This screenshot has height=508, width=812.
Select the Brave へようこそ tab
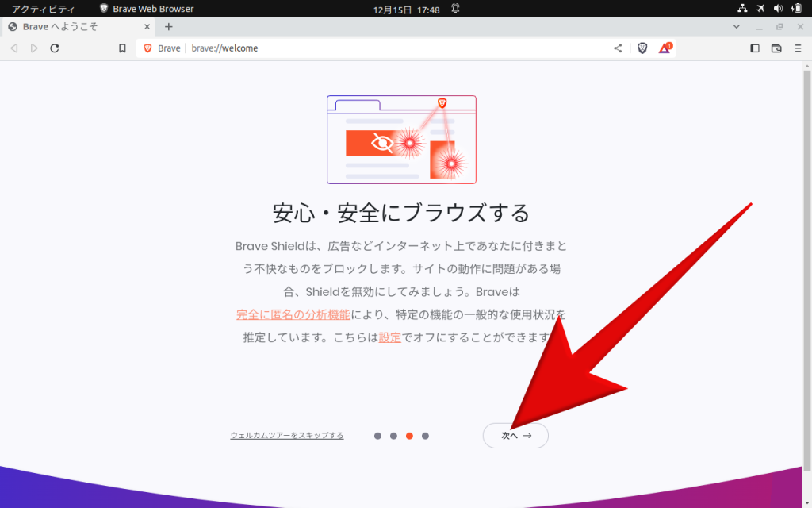(79, 27)
